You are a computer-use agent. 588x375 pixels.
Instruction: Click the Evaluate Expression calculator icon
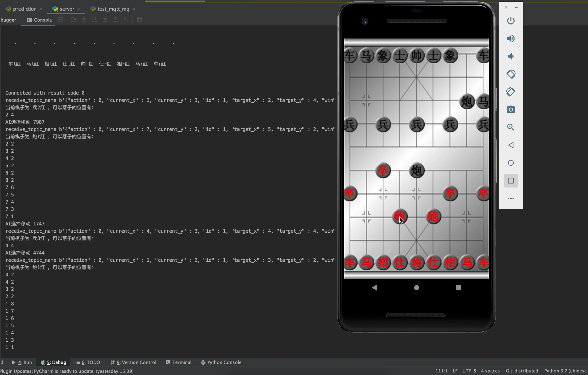[x=139, y=19]
